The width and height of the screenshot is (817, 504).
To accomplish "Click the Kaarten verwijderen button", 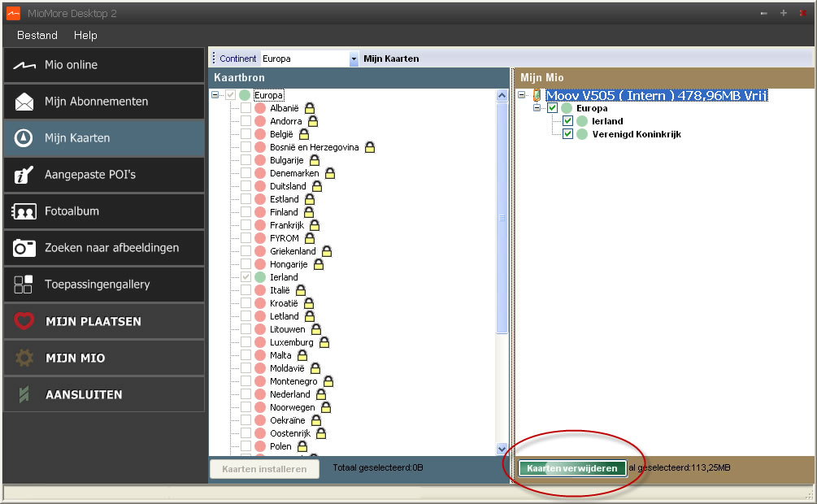I will (x=572, y=468).
